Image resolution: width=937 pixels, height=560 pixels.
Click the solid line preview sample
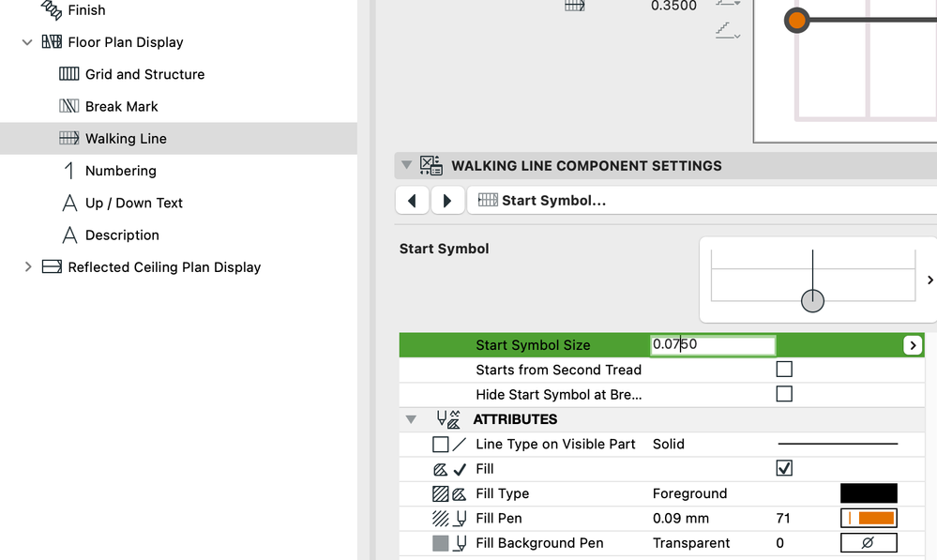coord(838,444)
